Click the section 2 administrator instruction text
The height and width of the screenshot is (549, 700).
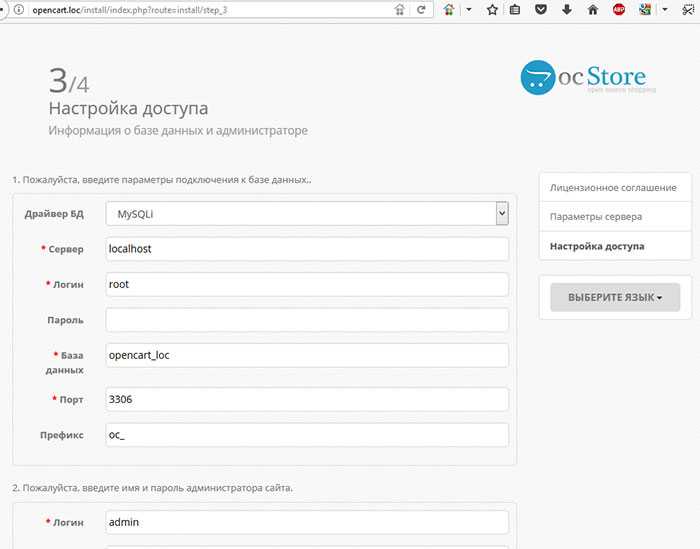[x=153, y=488]
